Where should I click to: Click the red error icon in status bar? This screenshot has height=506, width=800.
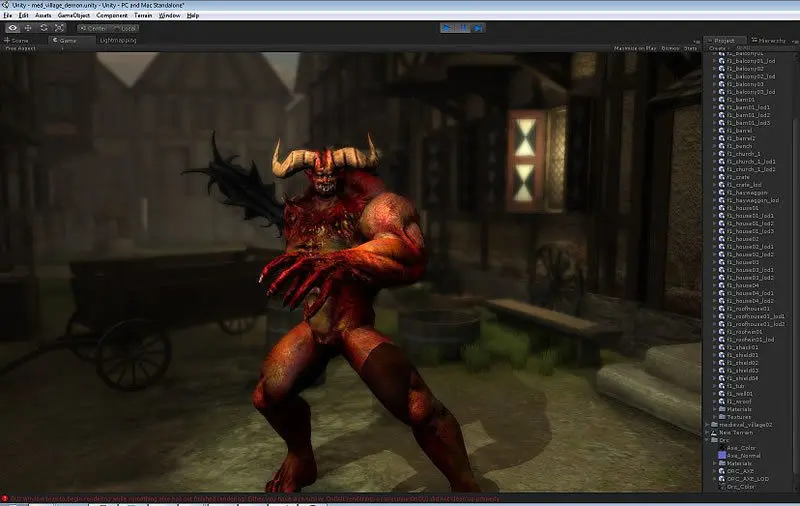click(x=5, y=498)
